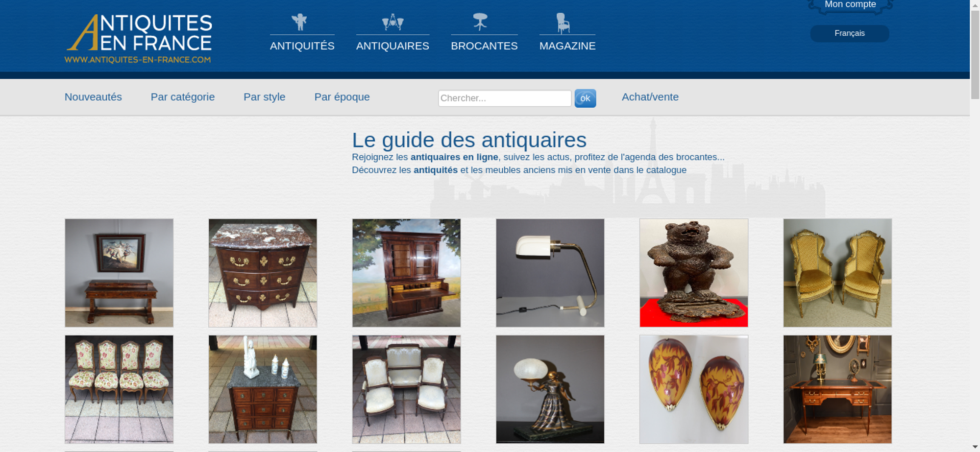This screenshot has height=452, width=980.
Task: Open the four floral chairs thumbnail
Action: pyautogui.click(x=119, y=389)
